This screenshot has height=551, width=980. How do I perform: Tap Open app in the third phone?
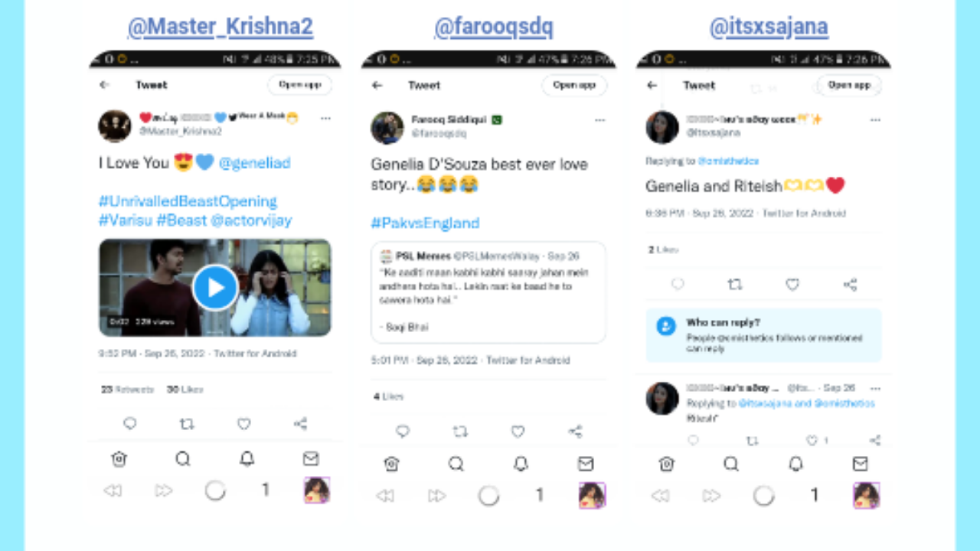point(849,85)
